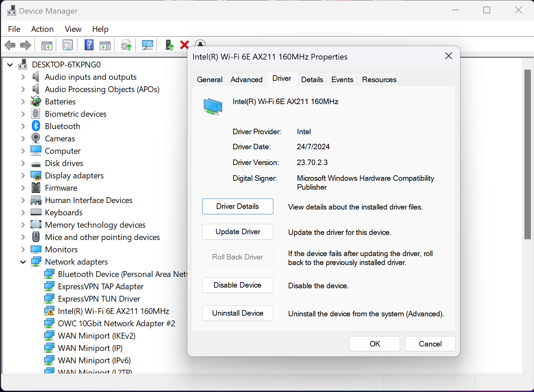Select the WAN Miniport (IPv6) entry
534x392 pixels.
pos(94,361)
